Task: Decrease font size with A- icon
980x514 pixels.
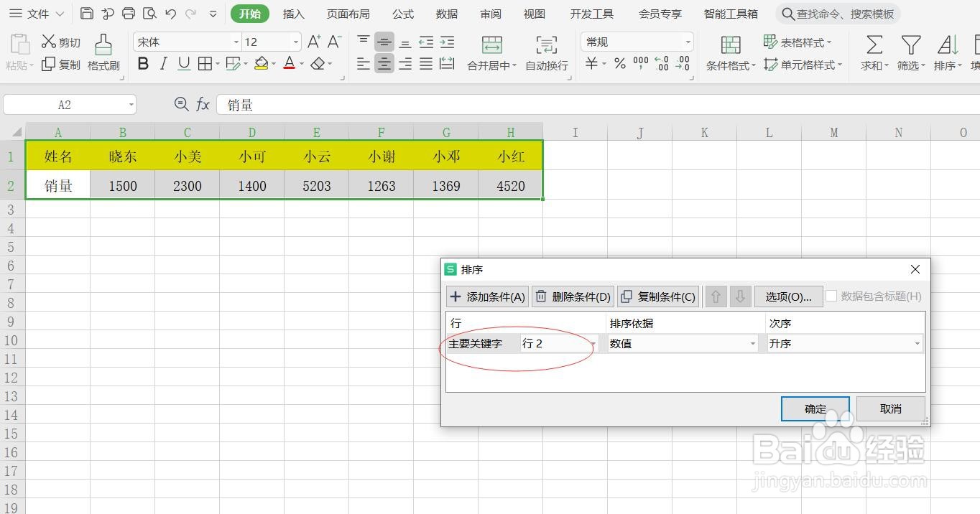Action: pos(334,42)
